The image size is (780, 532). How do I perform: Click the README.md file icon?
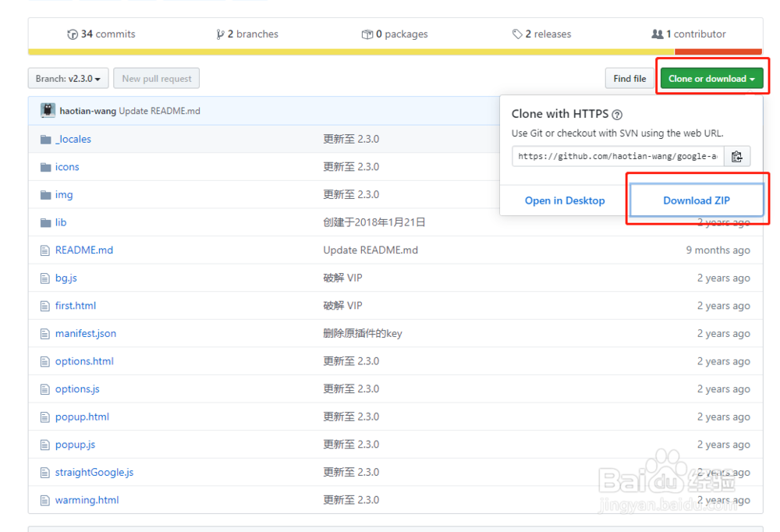pyautogui.click(x=45, y=250)
